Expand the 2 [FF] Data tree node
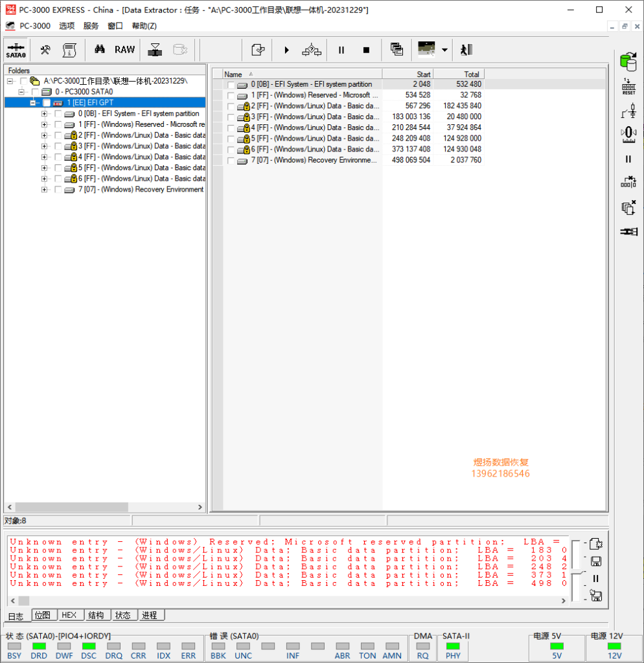644x663 pixels. point(44,135)
